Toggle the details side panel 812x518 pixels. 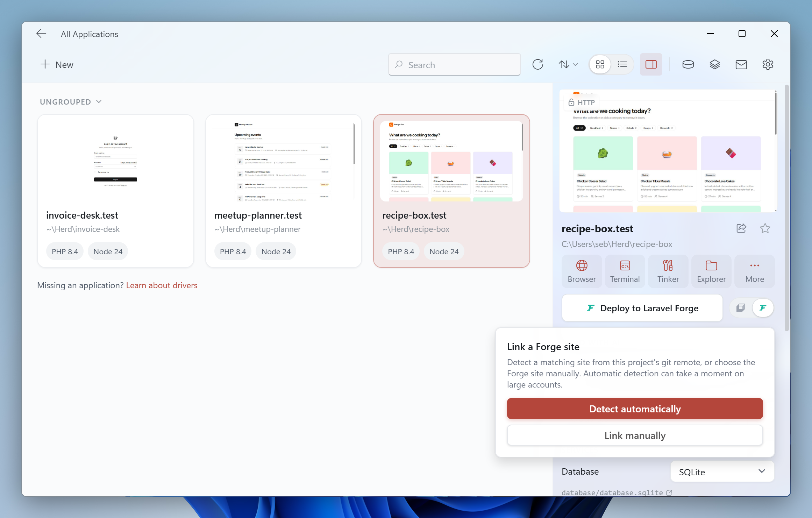(x=651, y=65)
